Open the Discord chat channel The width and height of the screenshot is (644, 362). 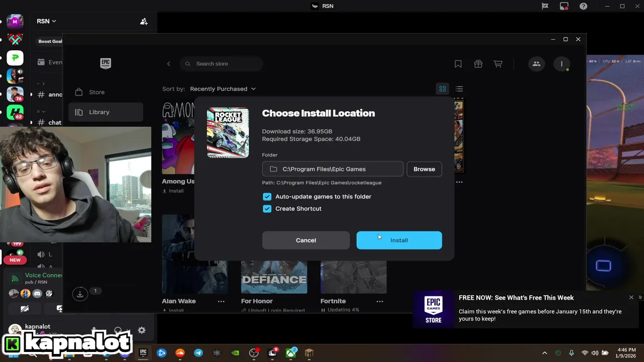(49, 122)
